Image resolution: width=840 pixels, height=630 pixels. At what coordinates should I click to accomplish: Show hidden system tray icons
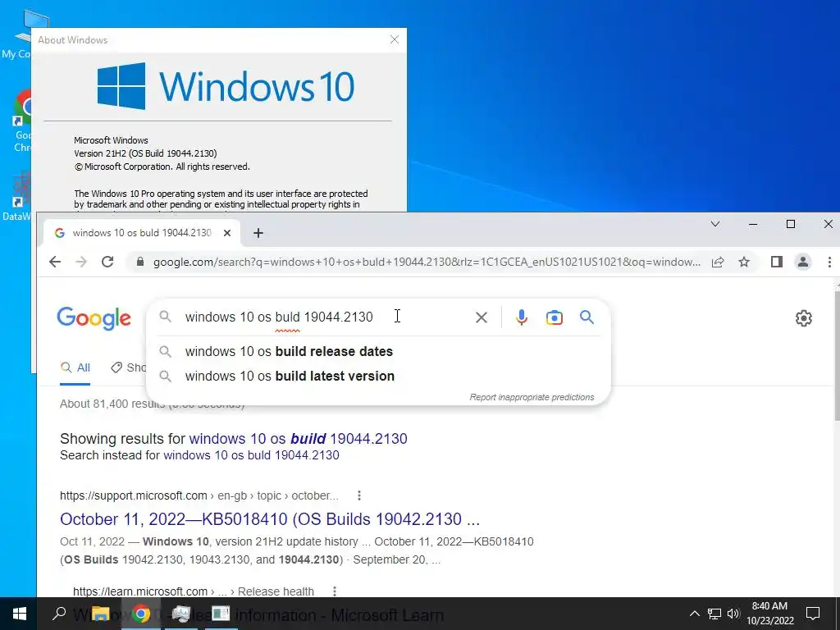tap(694, 614)
